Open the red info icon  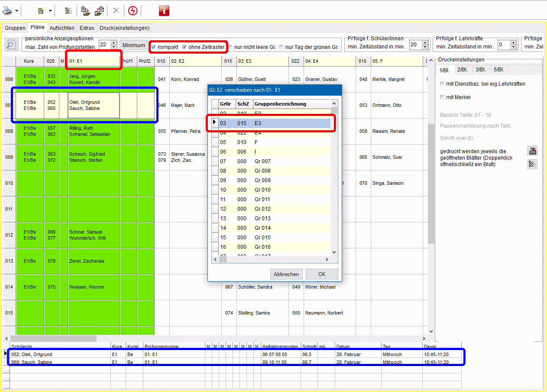tap(164, 11)
